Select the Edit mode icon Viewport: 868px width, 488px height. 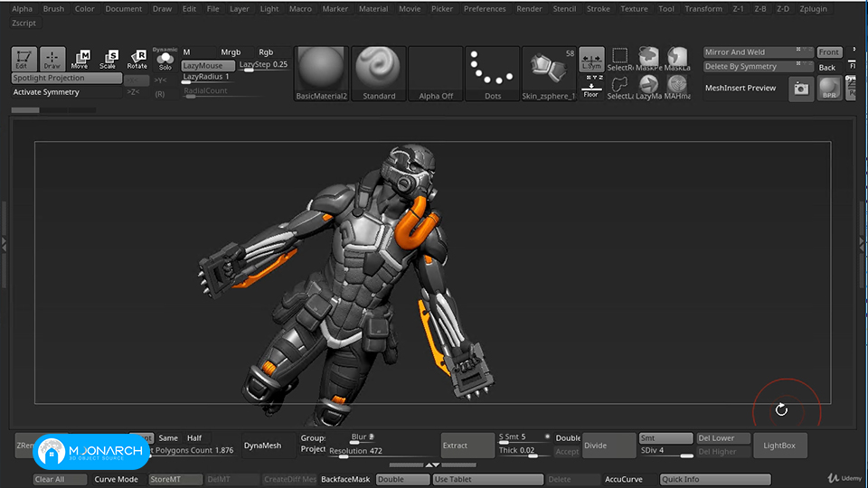(24, 59)
